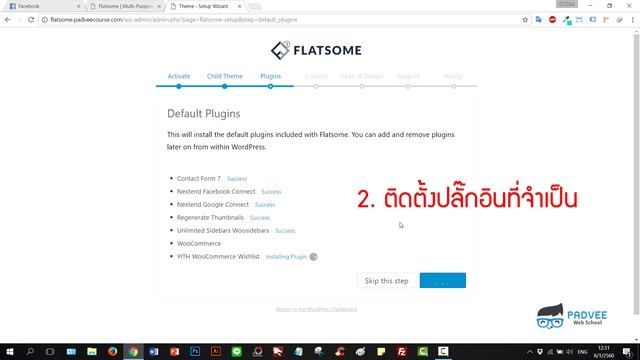Click the Installing Plugin status text
640x360 pixels.
pyautogui.click(x=286, y=257)
